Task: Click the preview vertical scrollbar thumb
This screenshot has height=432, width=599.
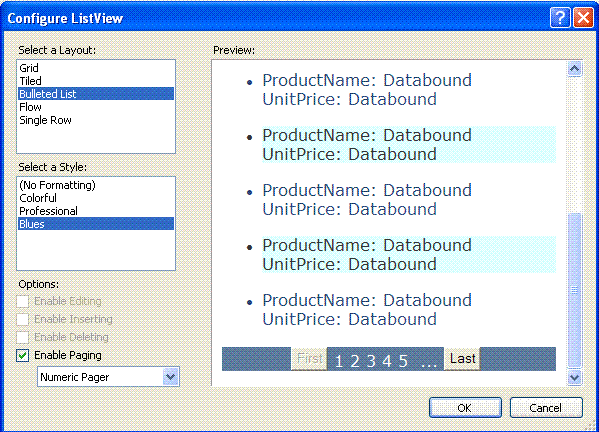Action: pos(575,290)
